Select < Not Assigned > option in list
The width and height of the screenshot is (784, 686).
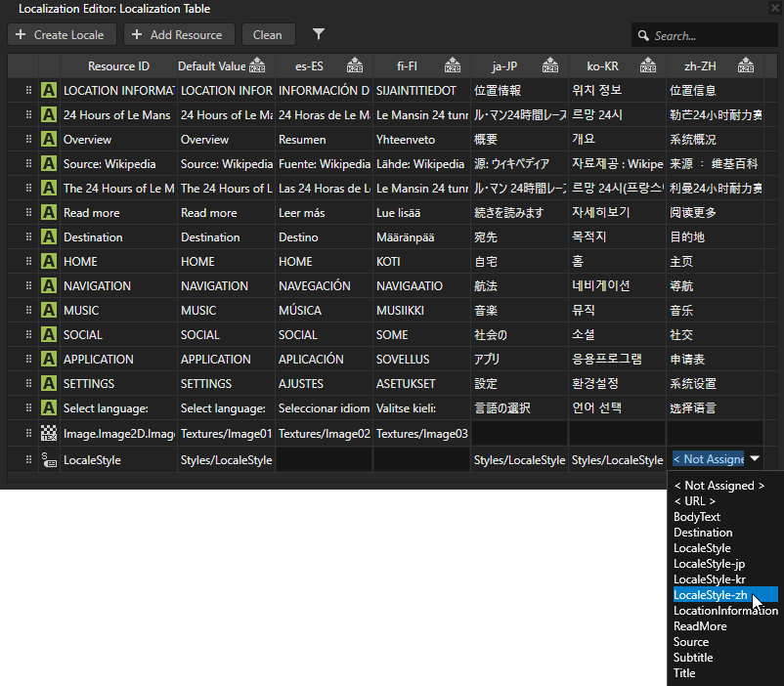pyautogui.click(x=719, y=486)
